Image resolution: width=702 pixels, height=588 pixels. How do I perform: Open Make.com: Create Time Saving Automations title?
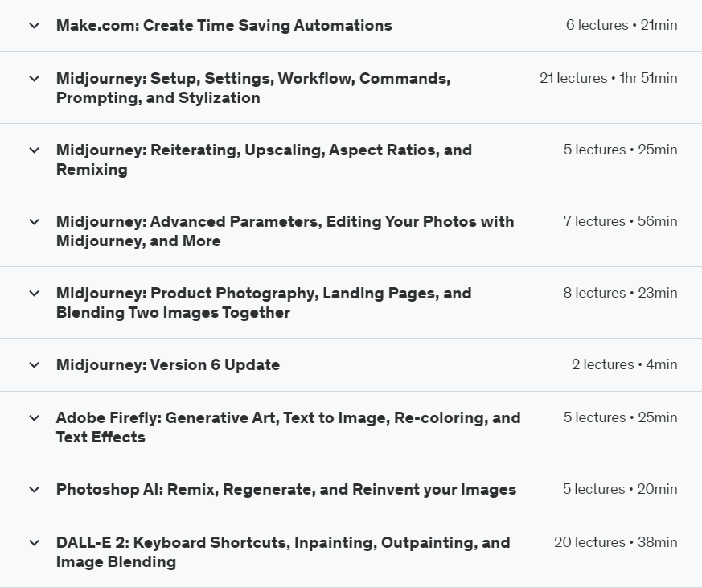click(x=224, y=26)
